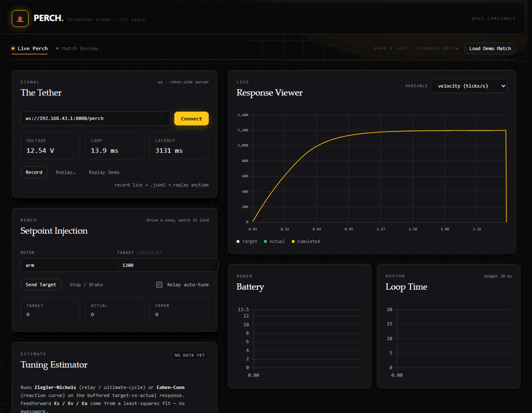Click the Loop Time panel heading
This screenshot has width=532, height=413.
coord(406,287)
